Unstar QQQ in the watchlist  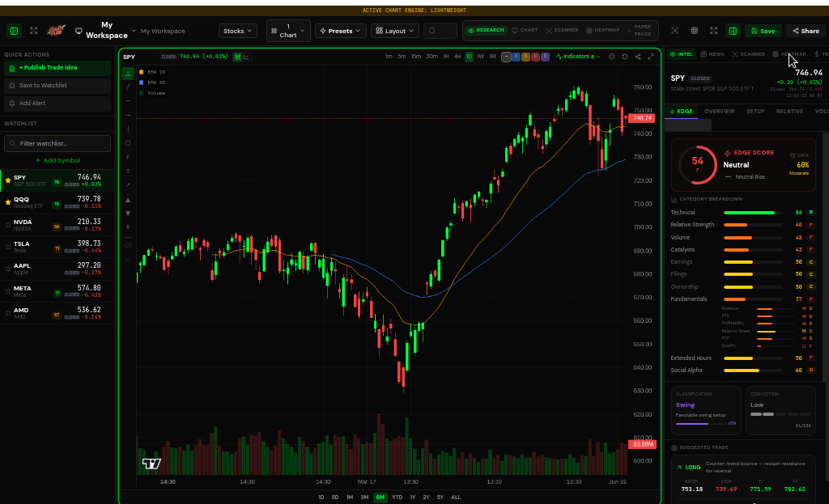8,202
